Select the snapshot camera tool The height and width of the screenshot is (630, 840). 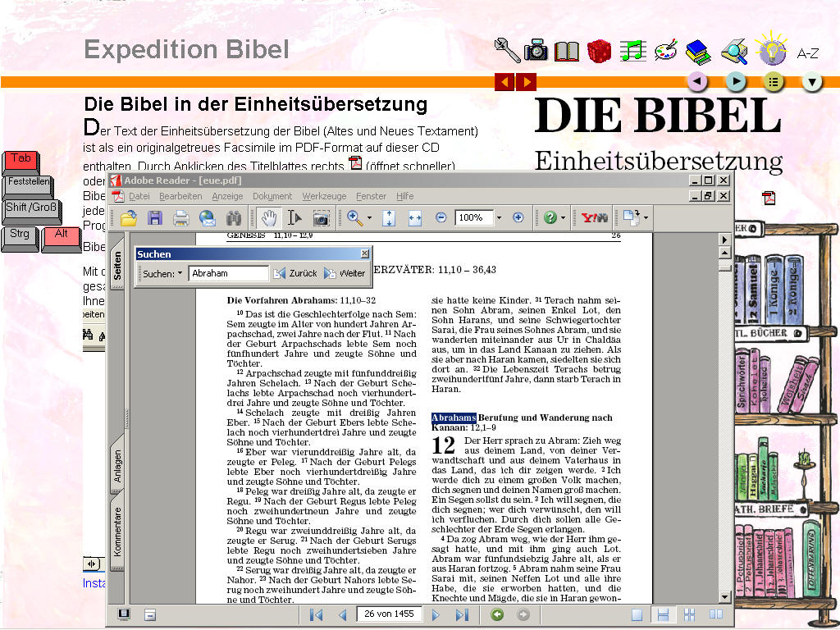[322, 218]
